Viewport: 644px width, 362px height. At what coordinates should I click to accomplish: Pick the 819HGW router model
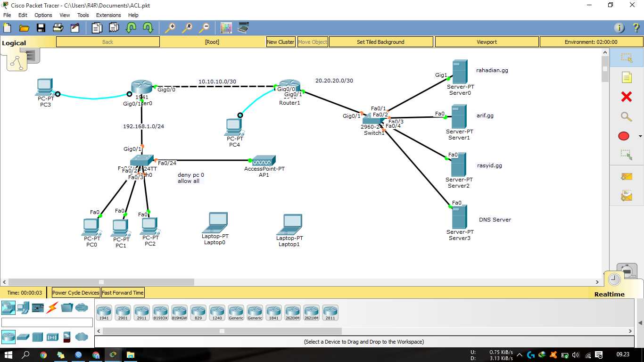179,313
